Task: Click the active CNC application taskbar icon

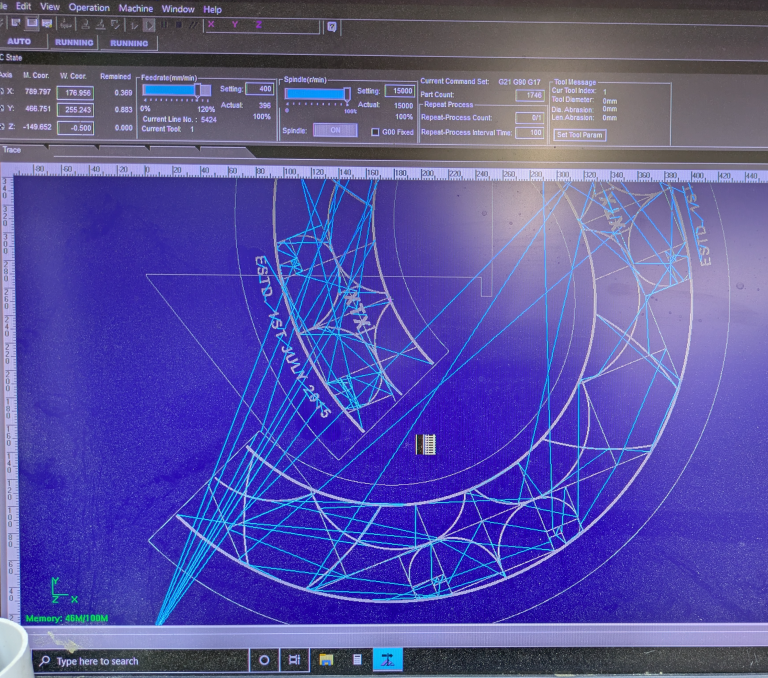Action: pos(387,660)
